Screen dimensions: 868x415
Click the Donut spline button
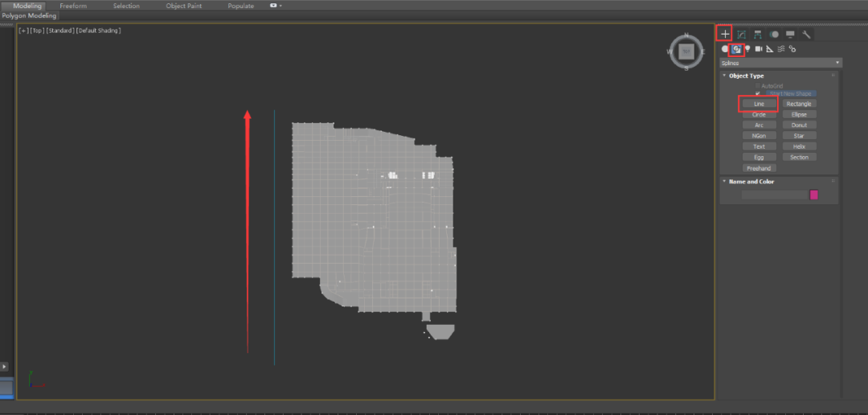[x=799, y=125]
